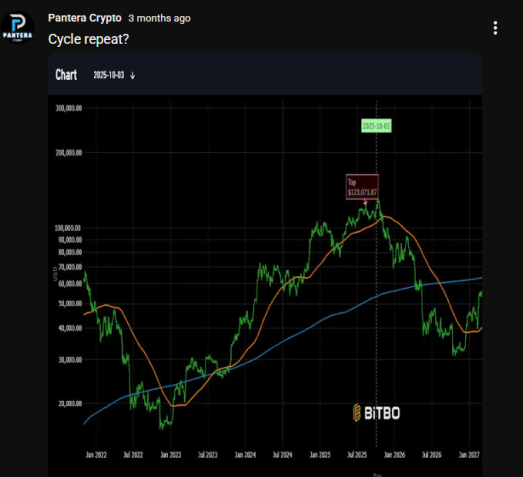This screenshot has width=523, height=477.
Task: Click the Jan 2027 x-axis label
Action: (x=469, y=455)
